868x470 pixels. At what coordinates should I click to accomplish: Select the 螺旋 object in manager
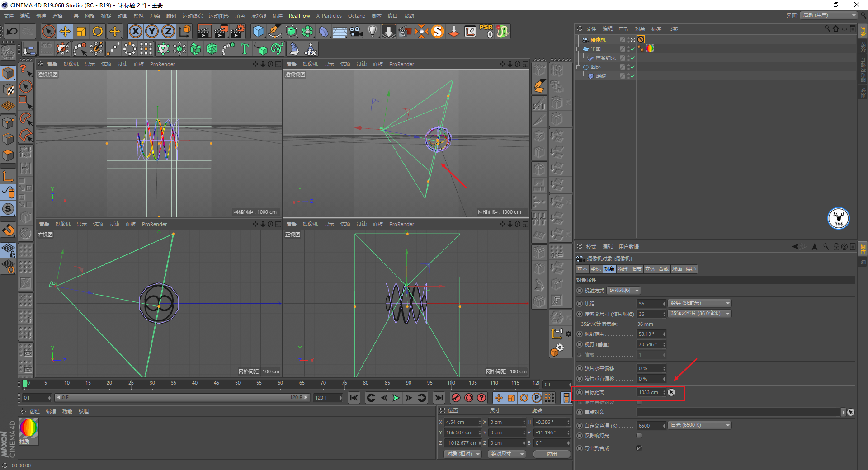coord(600,76)
